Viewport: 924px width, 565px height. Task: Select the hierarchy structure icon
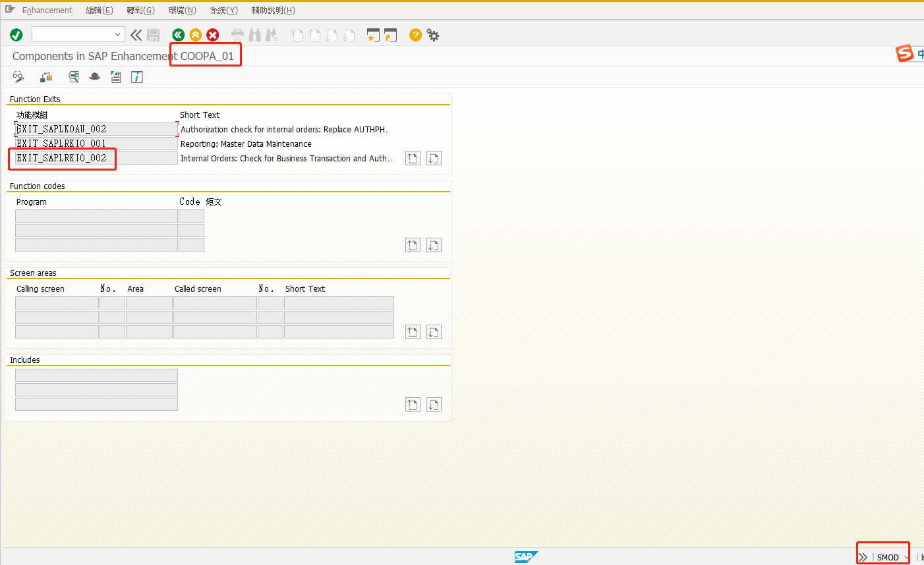tap(45, 77)
